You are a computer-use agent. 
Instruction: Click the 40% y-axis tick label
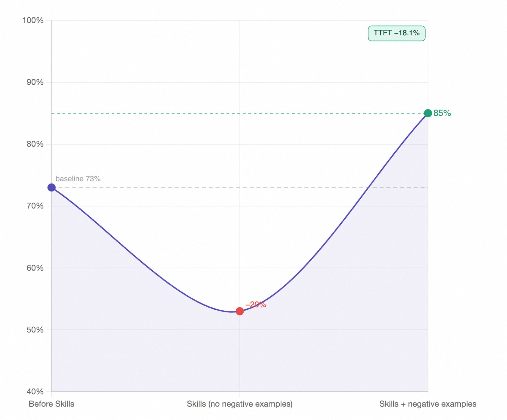point(35,392)
